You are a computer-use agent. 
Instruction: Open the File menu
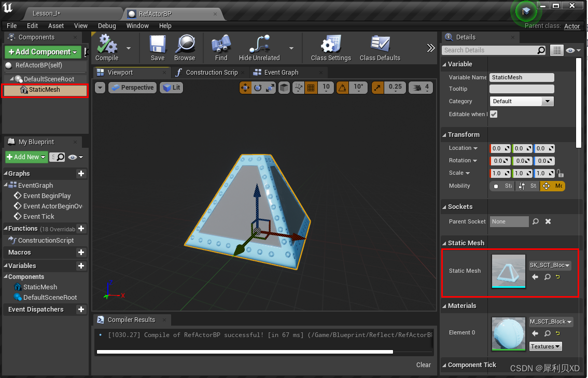pos(11,25)
